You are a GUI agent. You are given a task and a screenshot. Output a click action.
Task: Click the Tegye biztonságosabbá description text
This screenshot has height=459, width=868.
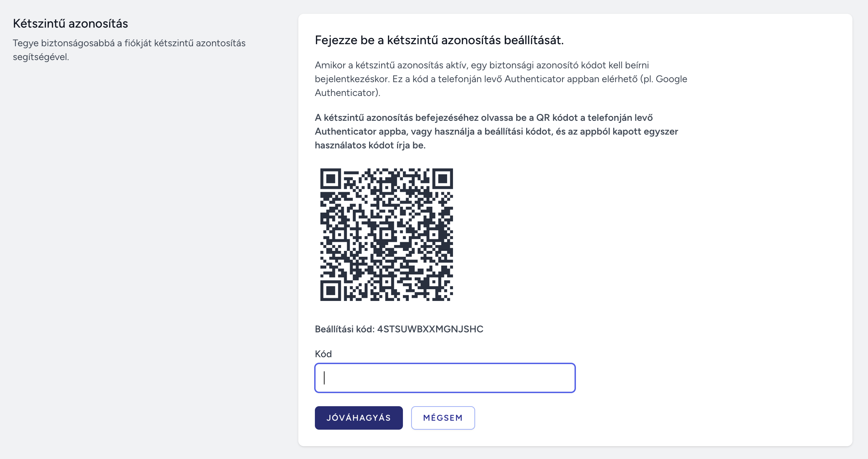[129, 50]
